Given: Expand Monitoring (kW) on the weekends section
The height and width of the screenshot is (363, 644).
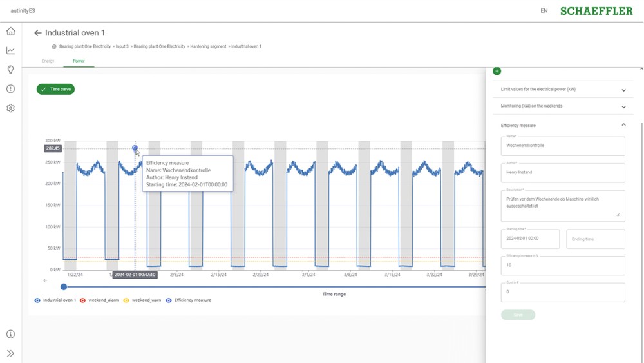Looking at the screenshot, I should [x=623, y=106].
